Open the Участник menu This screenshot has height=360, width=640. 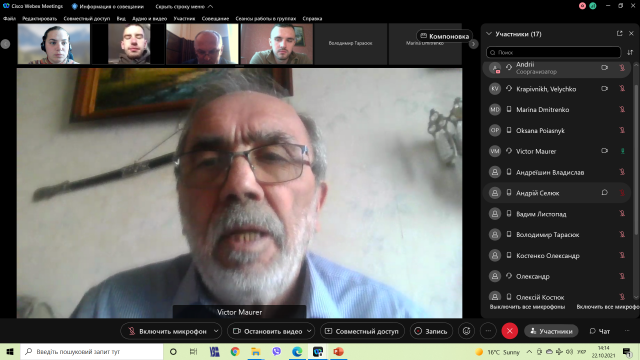184,18
